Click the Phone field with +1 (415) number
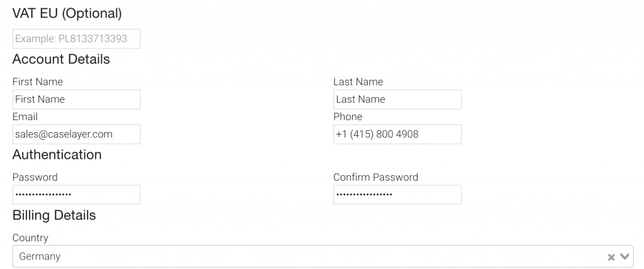Viewport: 644px width, 269px height. [397, 134]
